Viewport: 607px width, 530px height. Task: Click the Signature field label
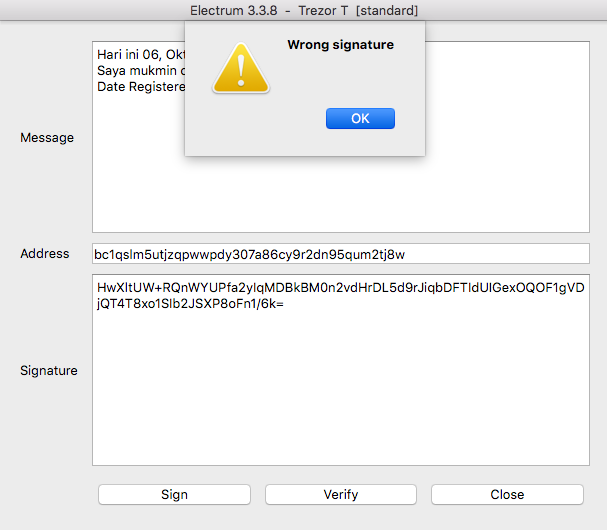coord(49,370)
